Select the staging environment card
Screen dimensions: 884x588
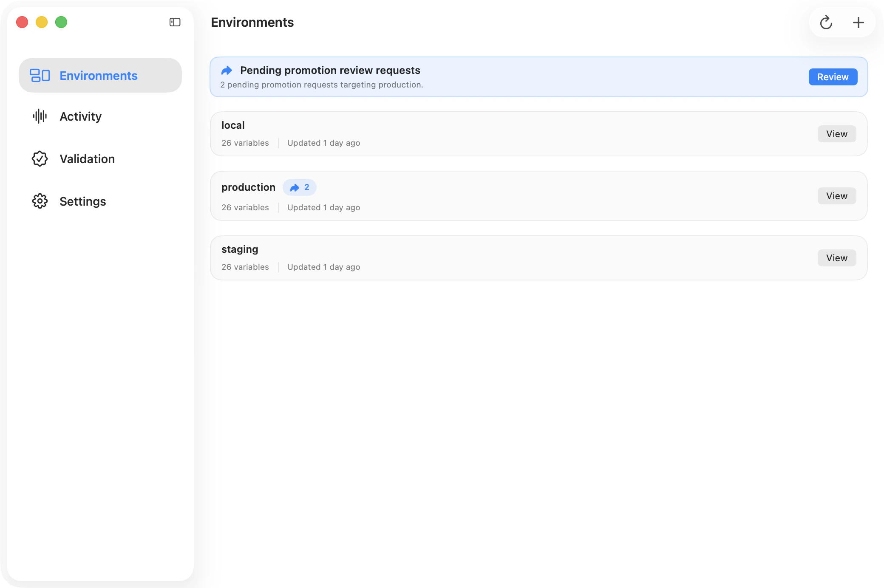coord(510,258)
